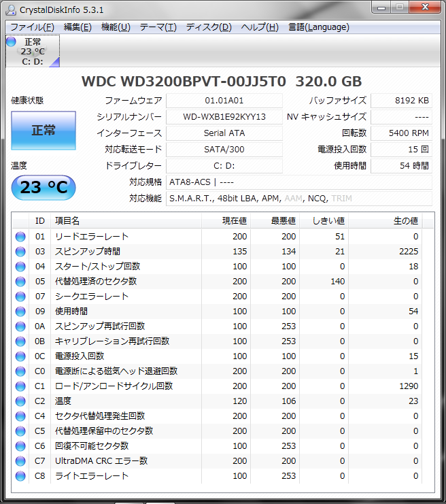Click the 最悪値 column header
The width and height of the screenshot is (446, 504).
click(275, 221)
